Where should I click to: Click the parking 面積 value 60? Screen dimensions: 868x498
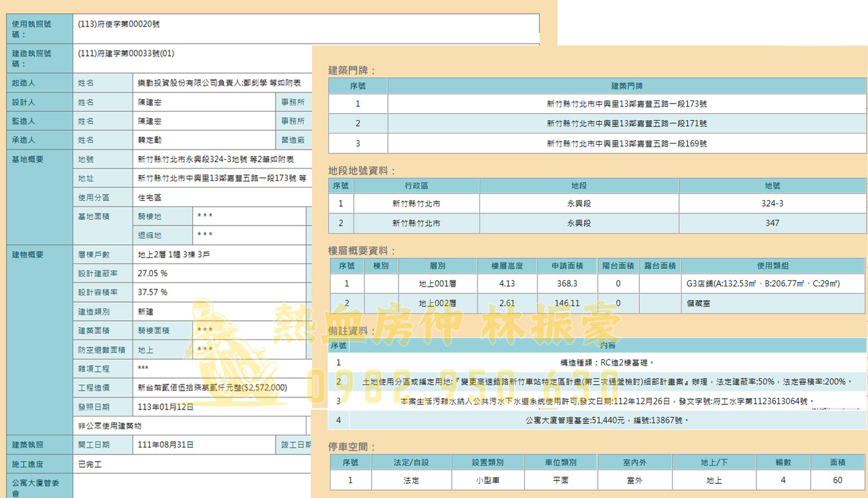pyautogui.click(x=838, y=480)
